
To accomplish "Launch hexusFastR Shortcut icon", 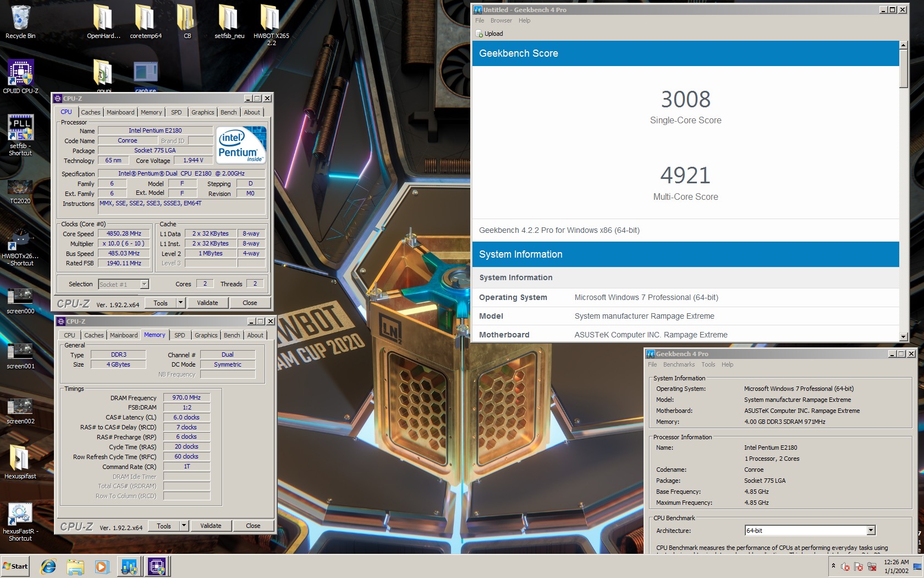I will point(20,522).
